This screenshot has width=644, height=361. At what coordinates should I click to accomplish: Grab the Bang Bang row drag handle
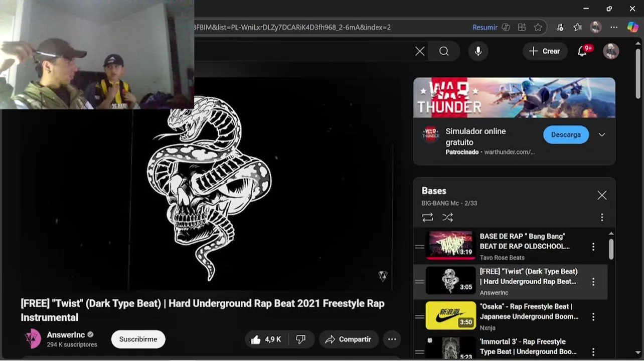pos(419,247)
